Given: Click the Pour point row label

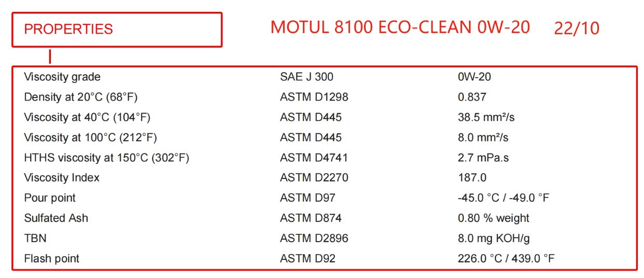Looking at the screenshot, I should tap(50, 198).
